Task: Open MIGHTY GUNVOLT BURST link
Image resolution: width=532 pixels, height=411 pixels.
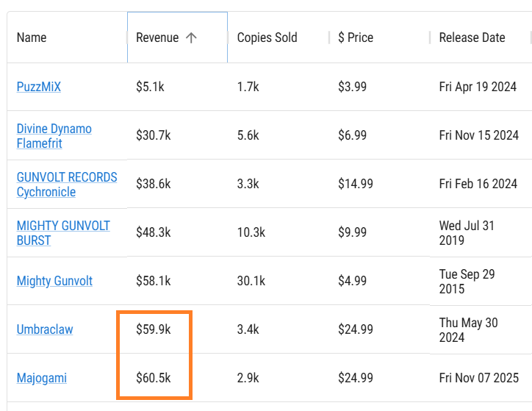Action: [x=63, y=233]
